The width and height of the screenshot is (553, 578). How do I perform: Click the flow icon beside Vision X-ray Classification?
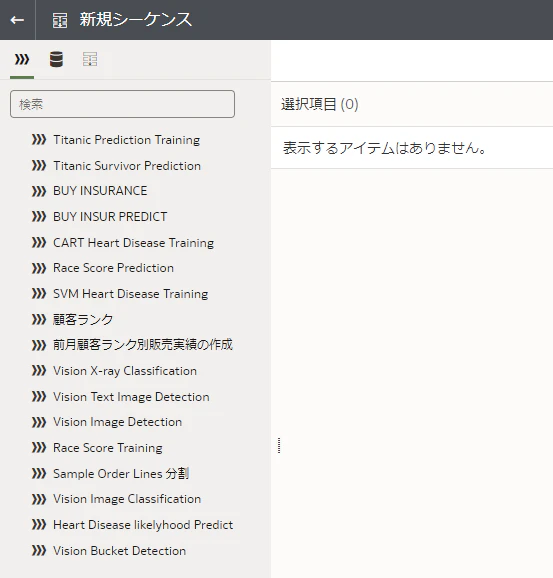(39, 371)
